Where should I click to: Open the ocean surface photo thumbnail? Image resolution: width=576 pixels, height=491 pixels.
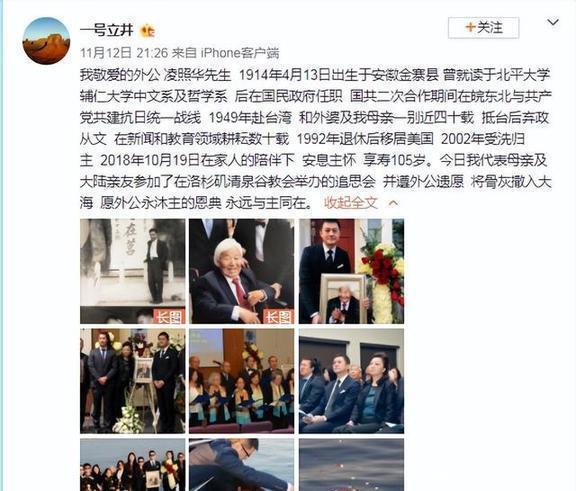351,465
